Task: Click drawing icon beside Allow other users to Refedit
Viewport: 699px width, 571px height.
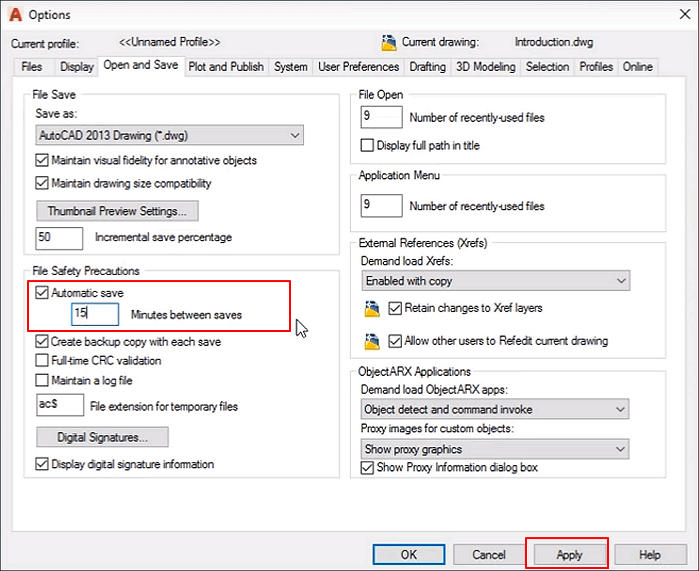Action: (x=373, y=341)
